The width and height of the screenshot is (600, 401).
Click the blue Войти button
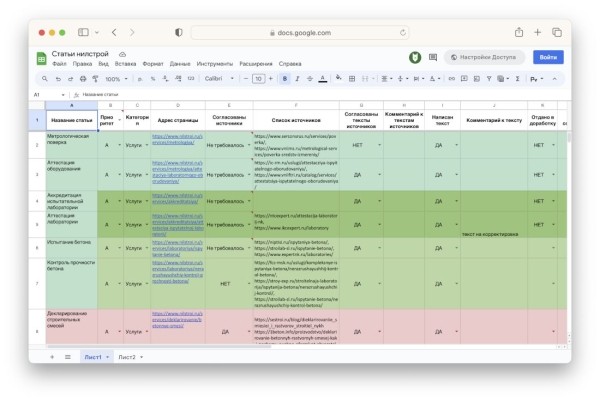[548, 57]
